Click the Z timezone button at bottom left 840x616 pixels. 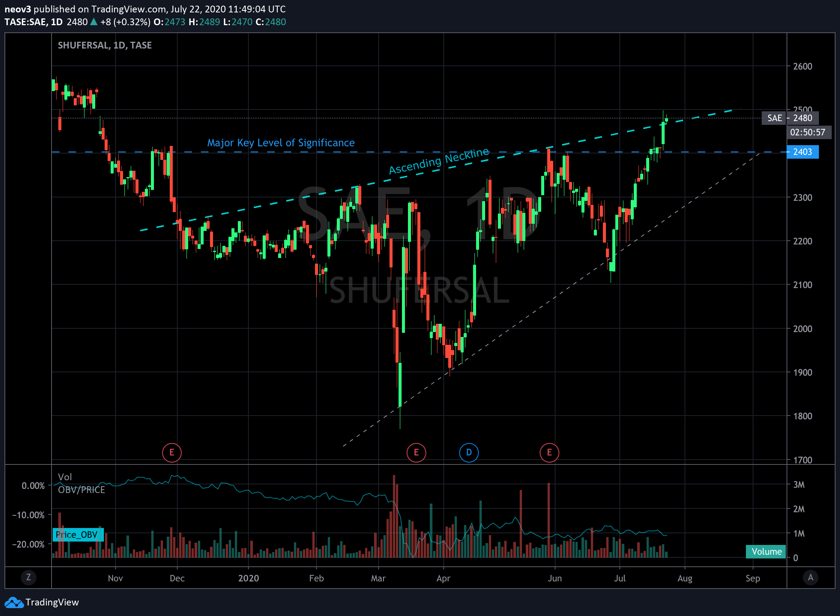28,577
